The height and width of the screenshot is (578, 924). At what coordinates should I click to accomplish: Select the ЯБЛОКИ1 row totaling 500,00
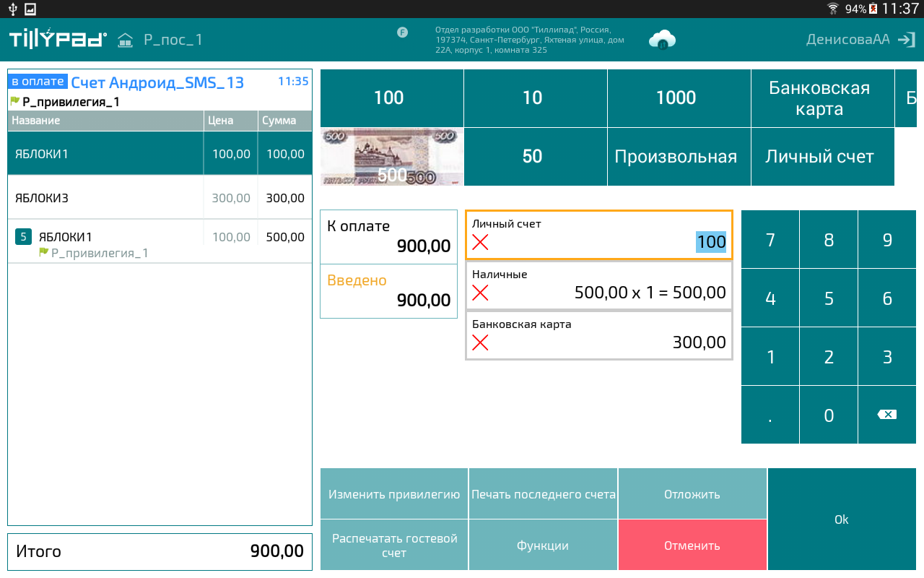[160, 241]
